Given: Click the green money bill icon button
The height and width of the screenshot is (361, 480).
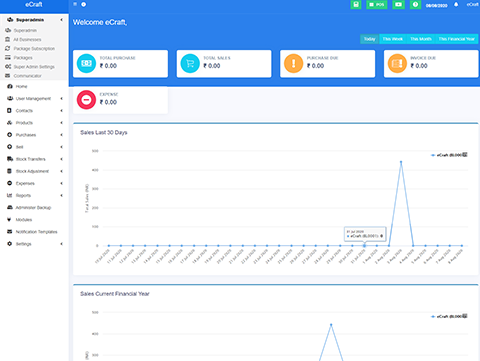Looking at the screenshot, I should tap(398, 4).
